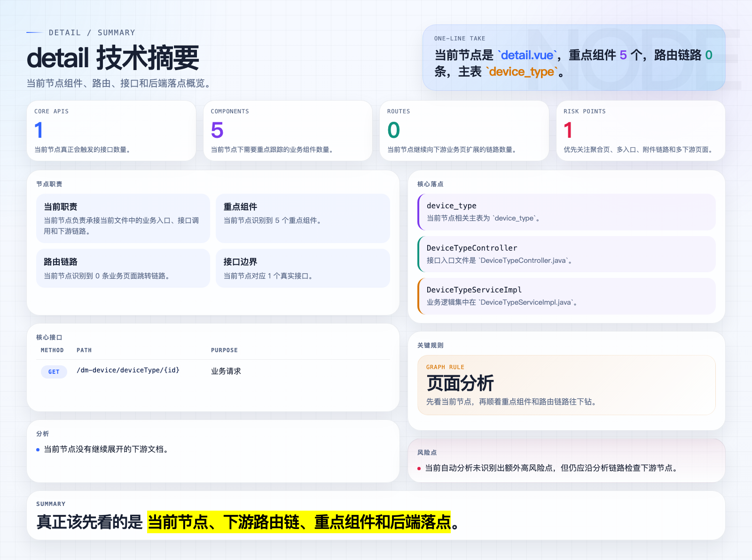This screenshot has width=752, height=560.
Task: Click the METHOD column header
Action: click(x=52, y=350)
